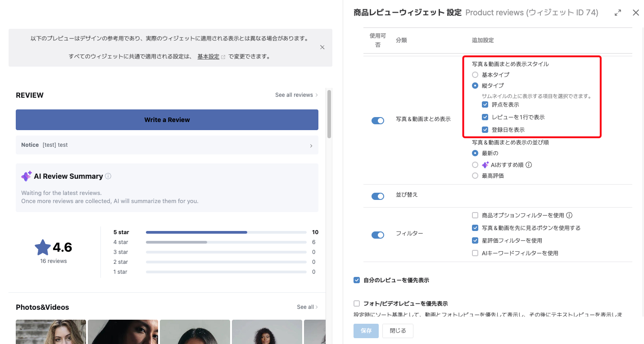The height and width of the screenshot is (344, 644).
Task: Click the 分類 column header
Action: (x=401, y=40)
